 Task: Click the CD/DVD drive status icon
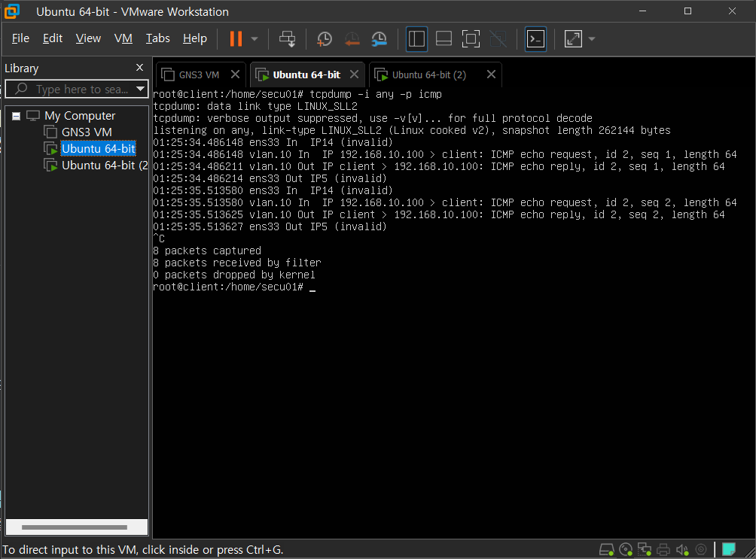[x=625, y=549]
